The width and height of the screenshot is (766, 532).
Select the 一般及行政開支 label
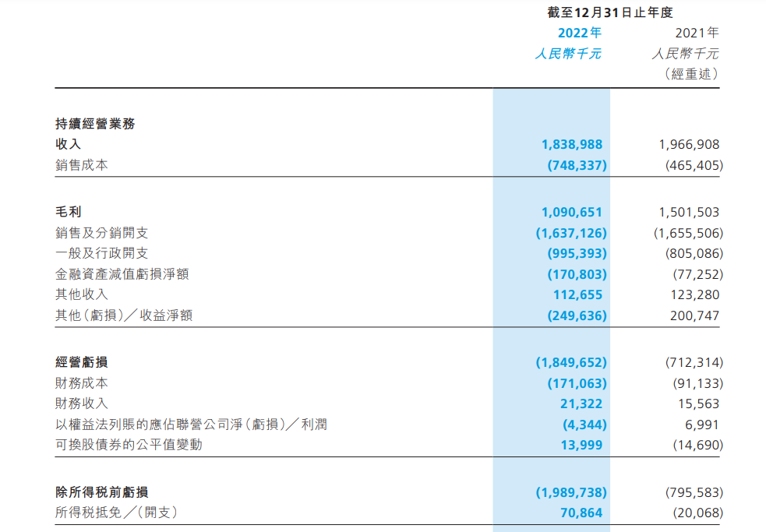101,254
